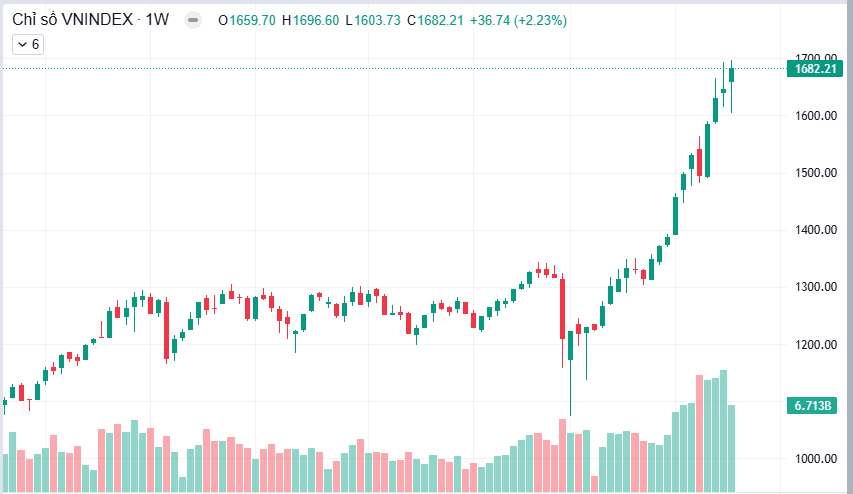Click the 1300.00 price axis label
This screenshot has width=853, height=494.
tap(815, 287)
